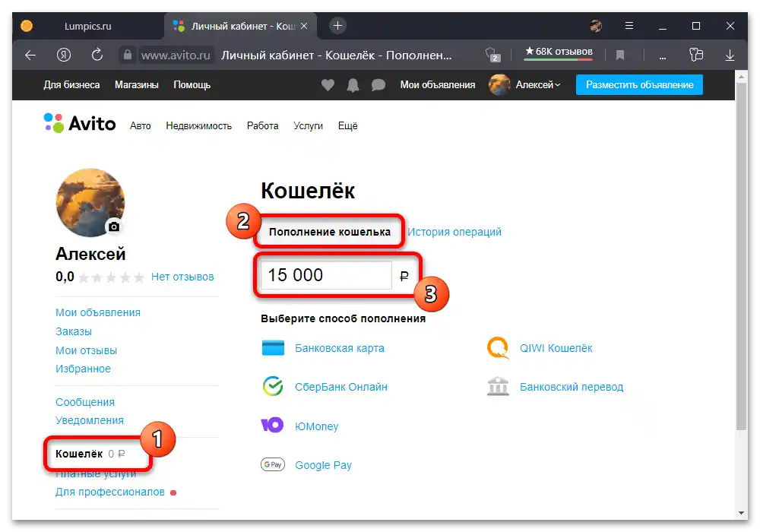Open Сообщения in sidebar
This screenshot has height=532, width=760.
click(x=85, y=402)
